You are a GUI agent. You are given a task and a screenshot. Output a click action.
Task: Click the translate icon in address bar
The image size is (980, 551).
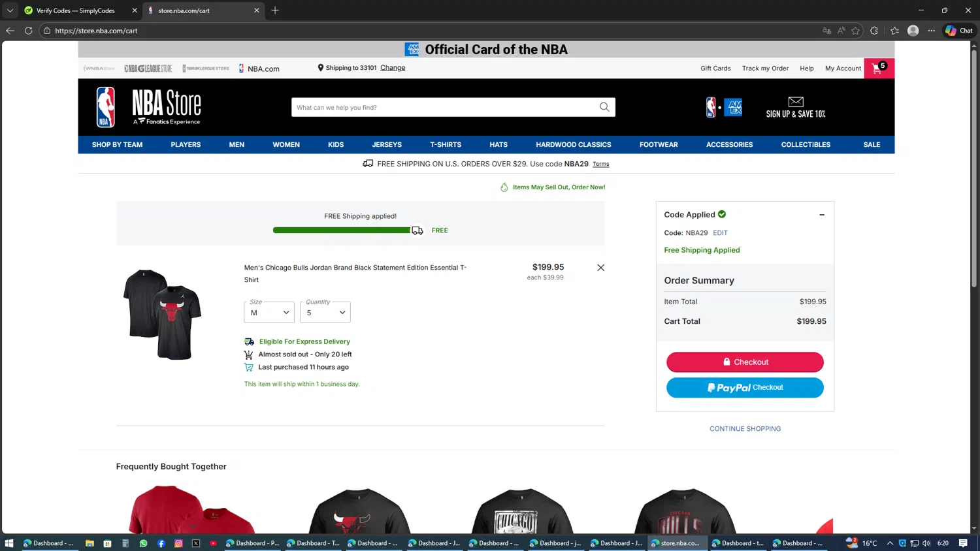826,31
